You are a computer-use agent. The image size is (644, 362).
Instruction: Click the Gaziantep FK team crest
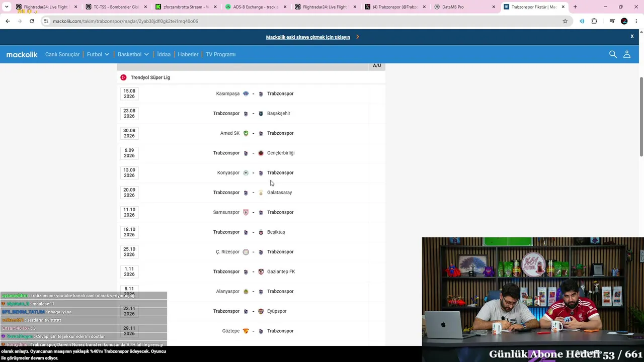pyautogui.click(x=261, y=271)
